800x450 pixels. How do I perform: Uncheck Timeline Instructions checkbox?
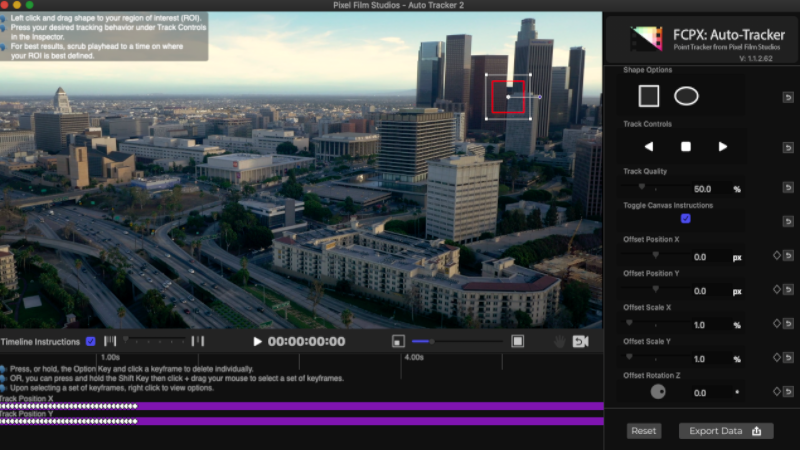91,341
